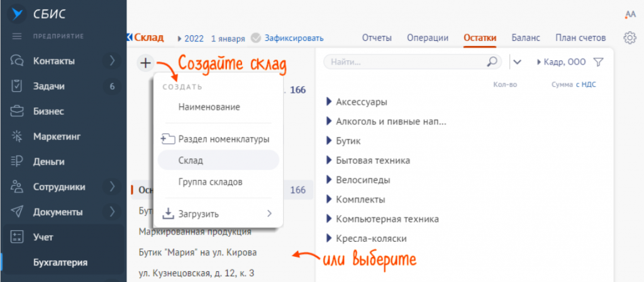644x282 pixels.
Task: Click the Учет calculator icon
Action: (x=17, y=237)
